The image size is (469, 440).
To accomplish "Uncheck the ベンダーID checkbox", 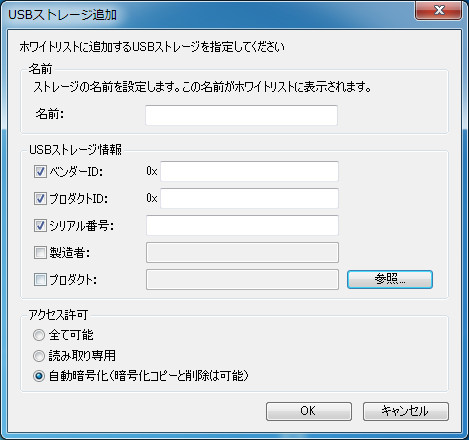I will point(40,172).
